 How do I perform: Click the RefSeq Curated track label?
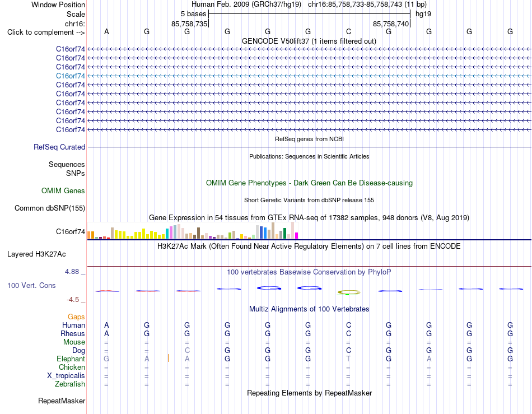[59, 147]
